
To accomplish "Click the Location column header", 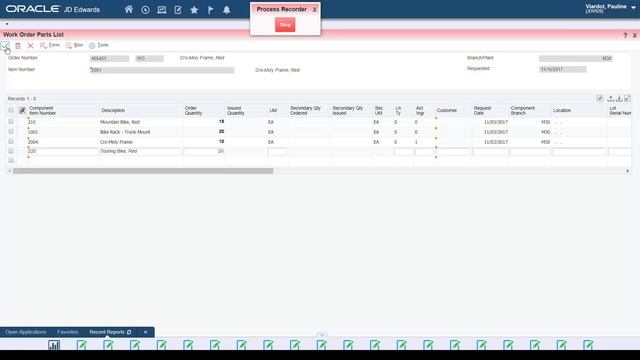I will tap(562, 111).
